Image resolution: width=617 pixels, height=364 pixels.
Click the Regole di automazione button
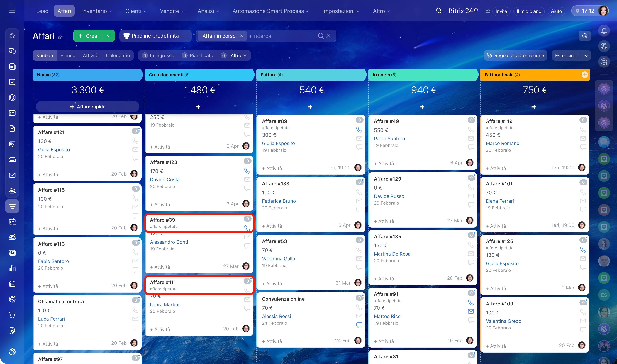pos(516,55)
